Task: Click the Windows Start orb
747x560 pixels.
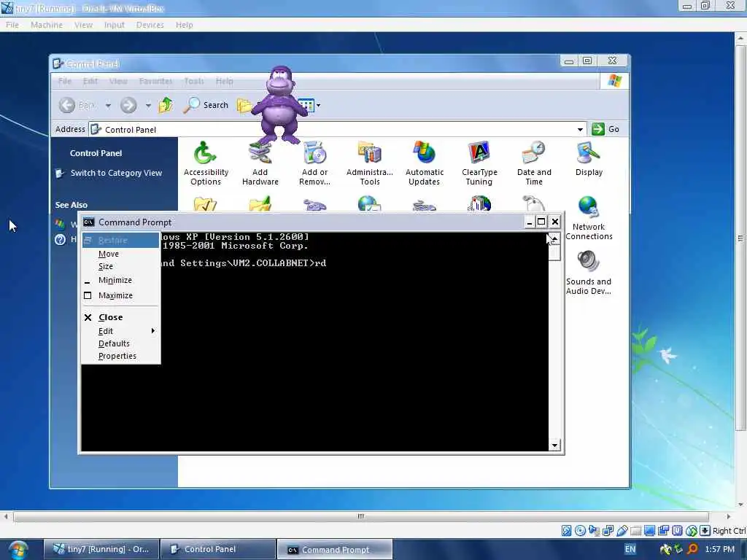Action: [x=18, y=550]
